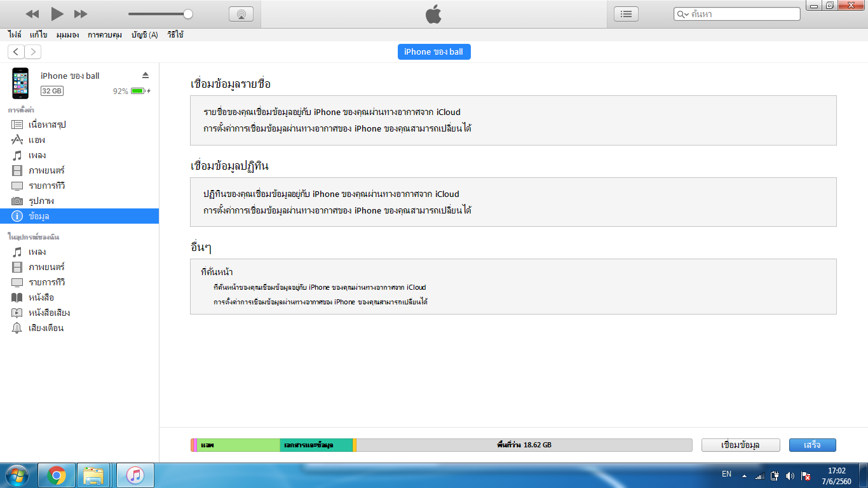The image size is (868, 488).
Task: Click the free space 18.62 GB bar
Action: click(x=524, y=445)
